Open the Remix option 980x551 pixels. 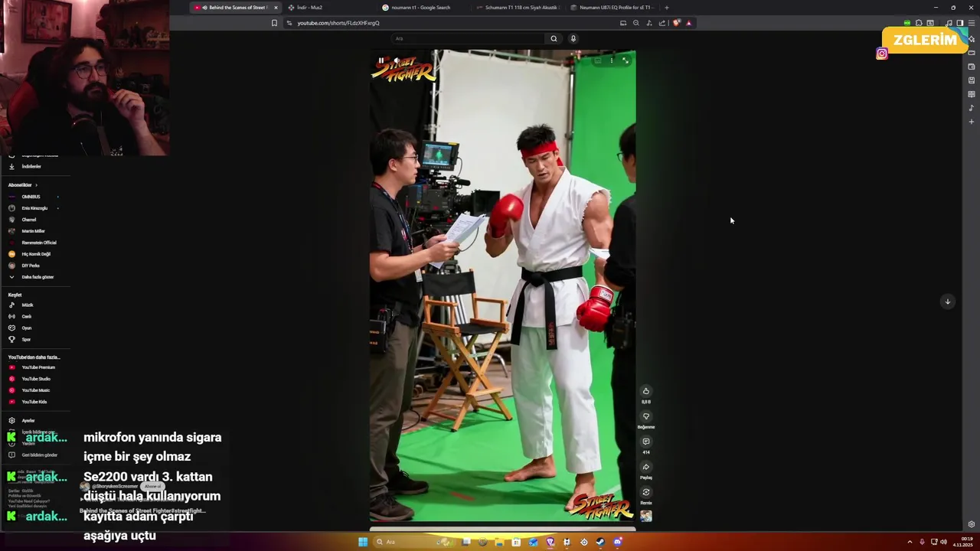coord(645,492)
